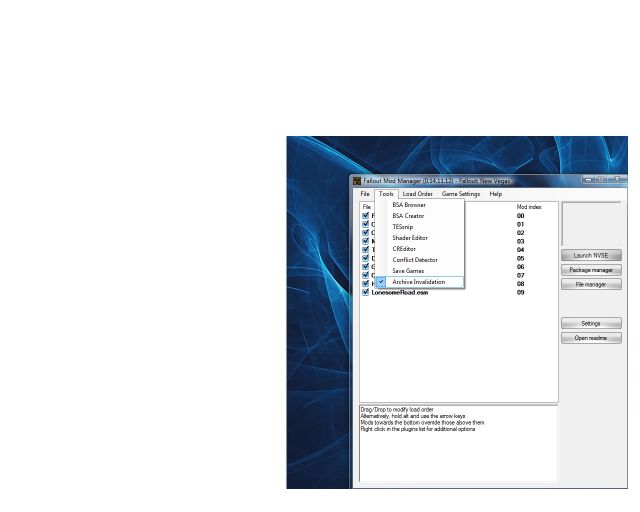Screen dimensions: 640x512
Task: Click the 'Drag/Drop to modify load order' text
Action: 397,410
